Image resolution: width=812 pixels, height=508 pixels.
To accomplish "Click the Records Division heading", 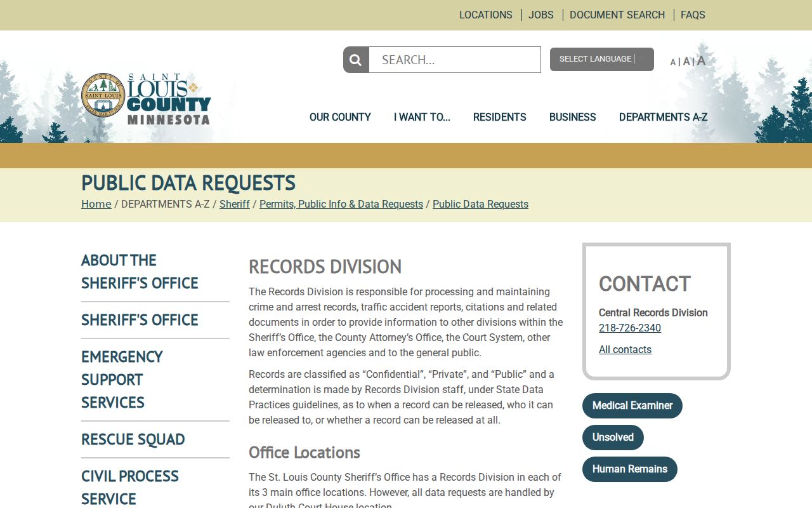I will click(x=325, y=267).
